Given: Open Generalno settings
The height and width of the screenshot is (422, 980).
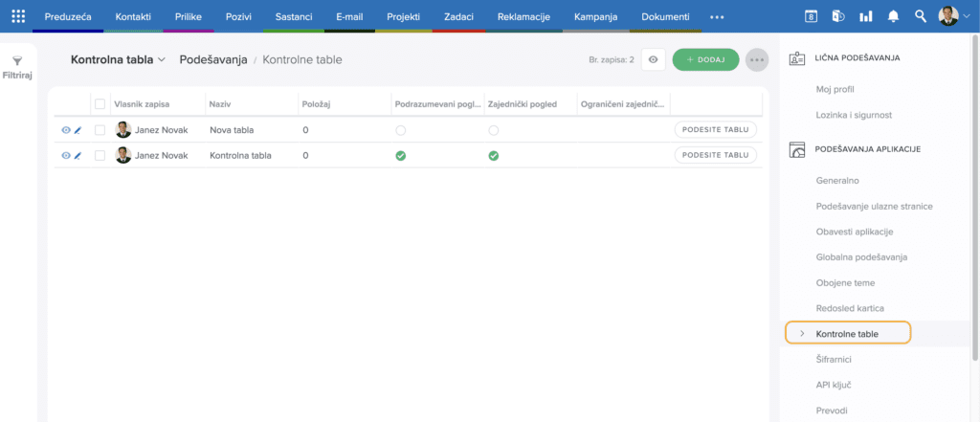Looking at the screenshot, I should 837,181.
